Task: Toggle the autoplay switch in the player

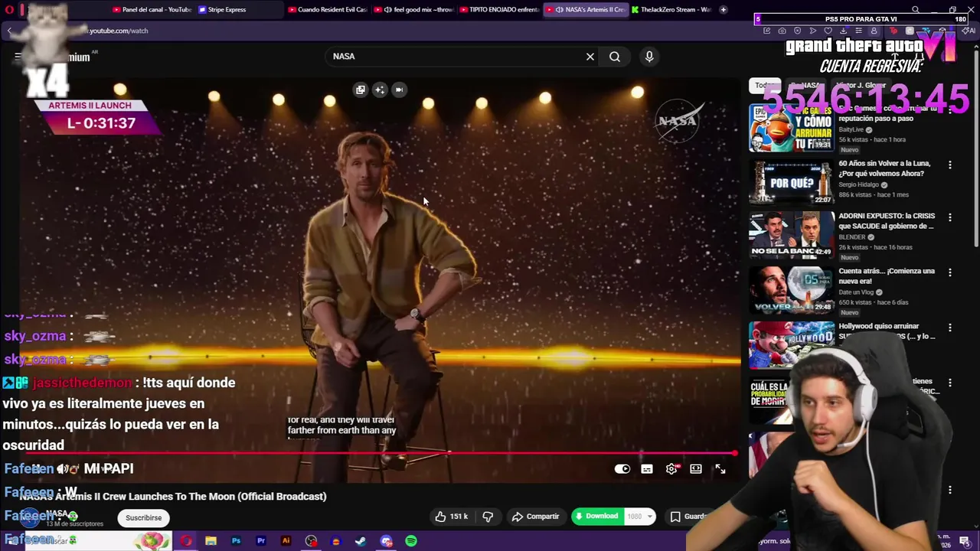Action: tap(622, 469)
